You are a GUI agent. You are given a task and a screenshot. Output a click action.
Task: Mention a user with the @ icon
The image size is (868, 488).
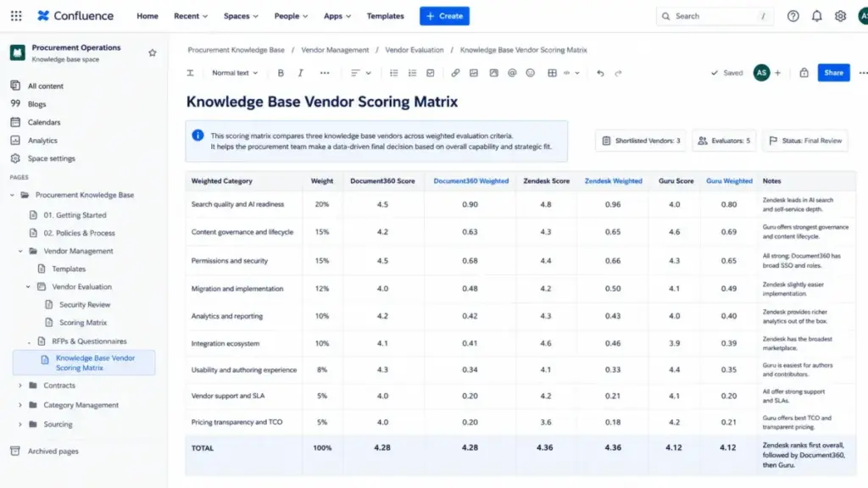pyautogui.click(x=512, y=73)
